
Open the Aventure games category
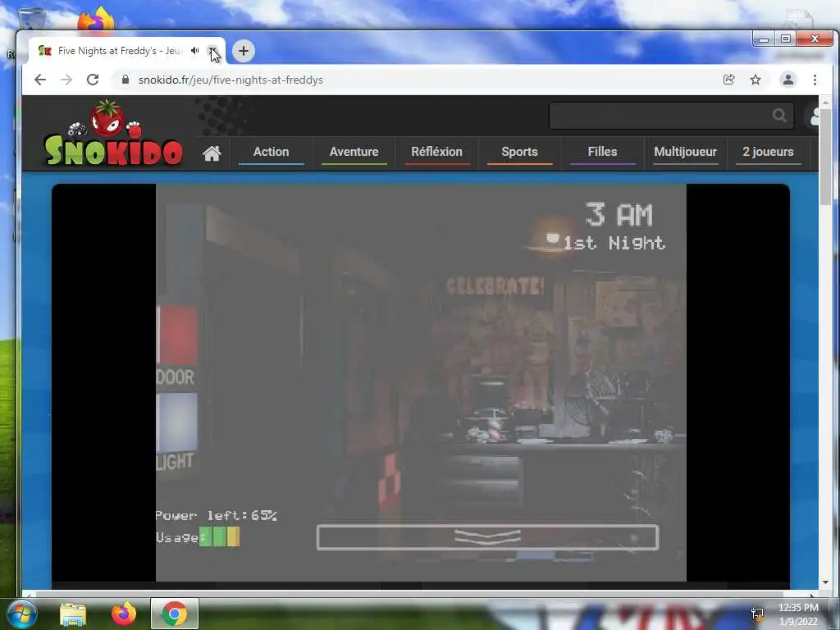(x=354, y=152)
